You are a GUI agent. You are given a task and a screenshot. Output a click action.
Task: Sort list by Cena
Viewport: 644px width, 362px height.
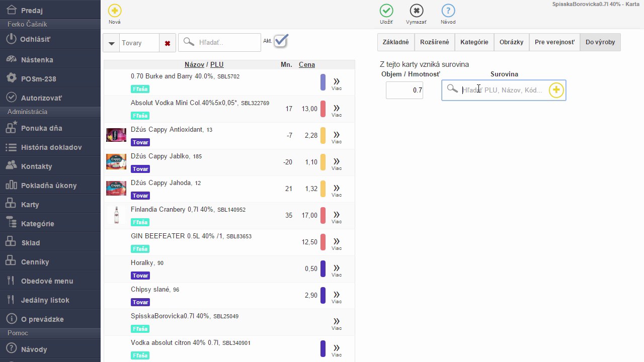(307, 64)
